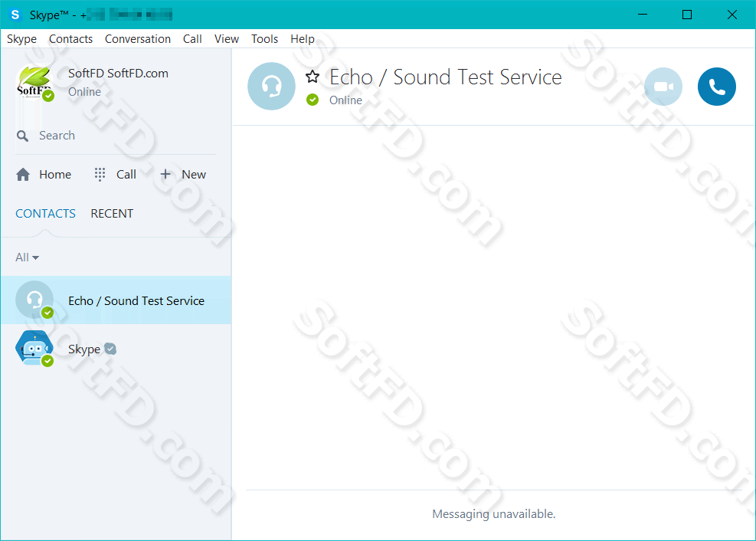The width and height of the screenshot is (756, 541).
Task: Open the Call menu
Action: (x=192, y=39)
